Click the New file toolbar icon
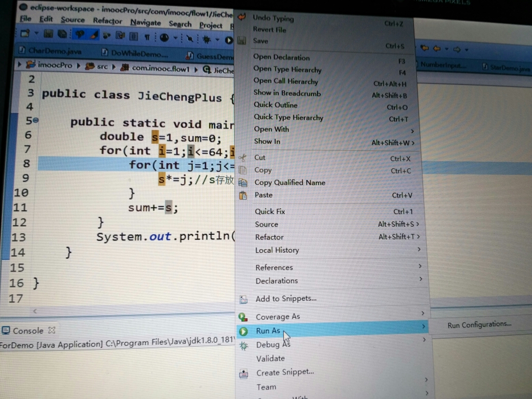Image resolution: width=532 pixels, height=399 pixels. pyautogui.click(x=25, y=33)
